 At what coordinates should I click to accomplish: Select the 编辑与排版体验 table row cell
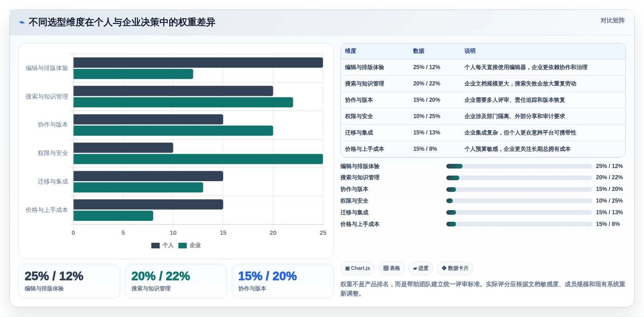365,67
